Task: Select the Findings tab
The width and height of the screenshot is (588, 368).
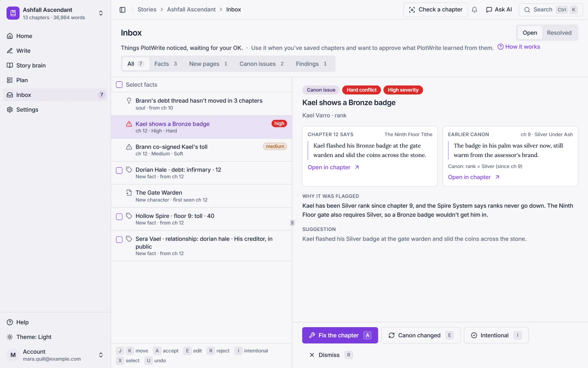Action: (x=311, y=64)
